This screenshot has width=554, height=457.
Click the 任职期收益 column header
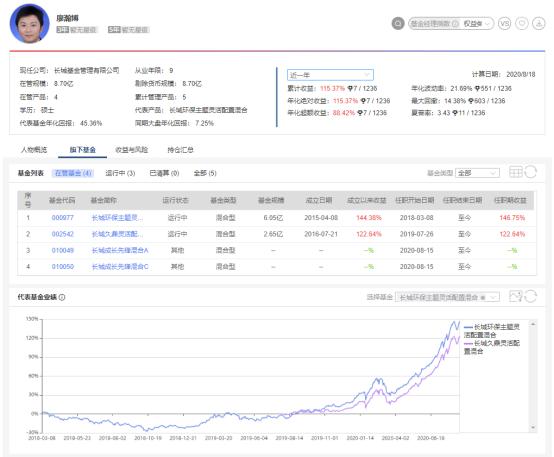click(510, 200)
